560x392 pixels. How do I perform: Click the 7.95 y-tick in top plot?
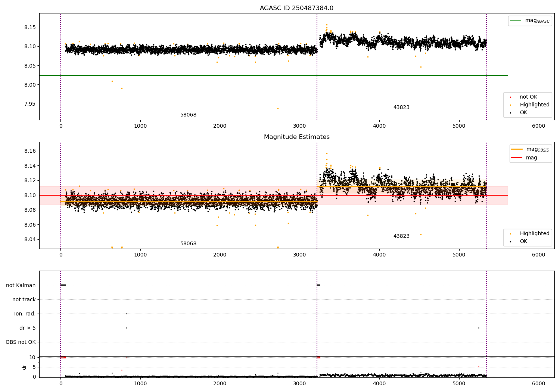[29, 104]
